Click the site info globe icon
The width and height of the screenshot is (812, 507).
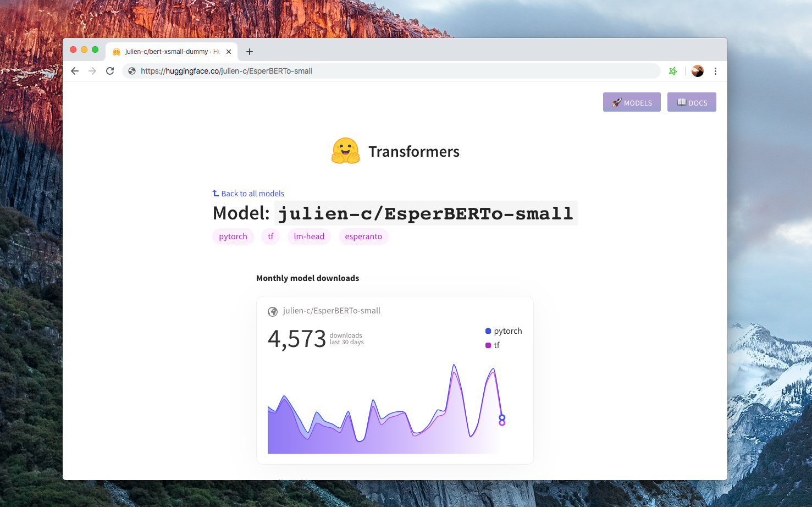pyautogui.click(x=132, y=71)
